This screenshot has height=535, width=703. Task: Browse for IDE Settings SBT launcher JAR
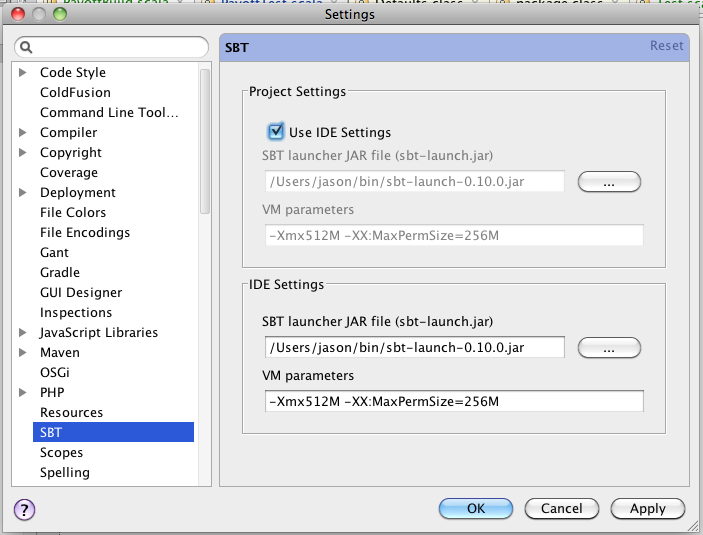click(609, 348)
